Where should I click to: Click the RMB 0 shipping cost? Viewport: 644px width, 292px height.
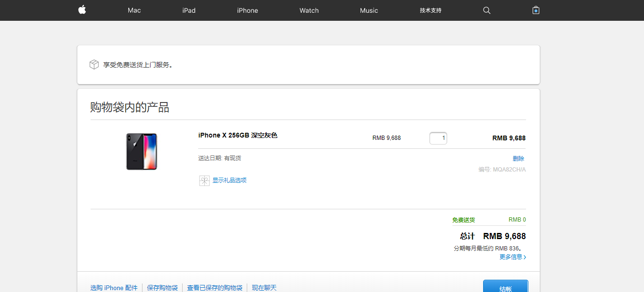coord(517,220)
